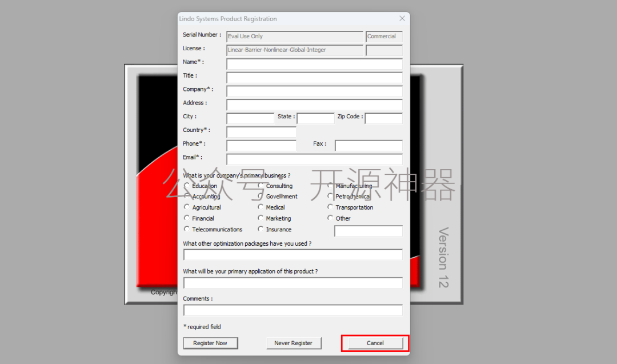This screenshot has height=364, width=617.
Task: Choose the Other business radio button
Action: [330, 218]
